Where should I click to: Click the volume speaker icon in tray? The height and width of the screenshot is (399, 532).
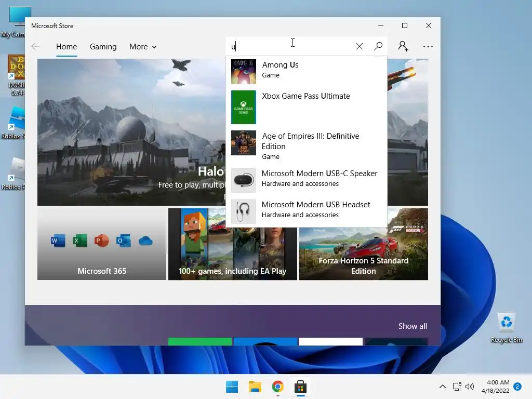(470, 387)
